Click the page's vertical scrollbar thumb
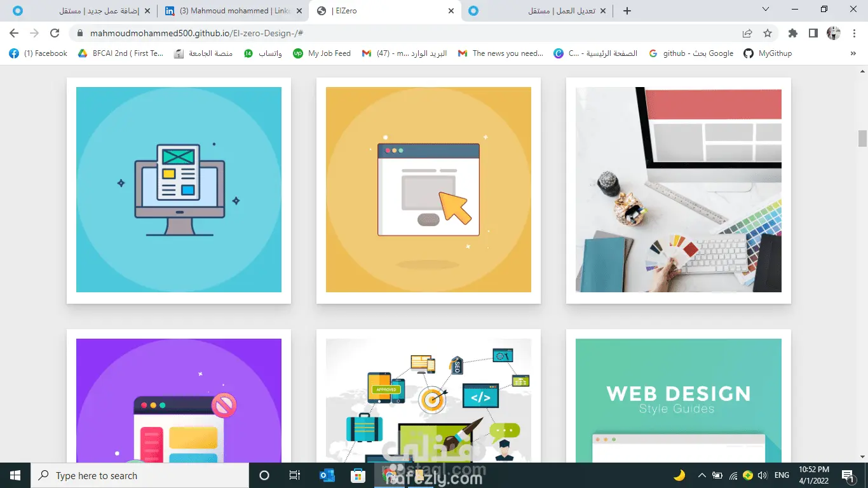The image size is (868, 488). 862,139
